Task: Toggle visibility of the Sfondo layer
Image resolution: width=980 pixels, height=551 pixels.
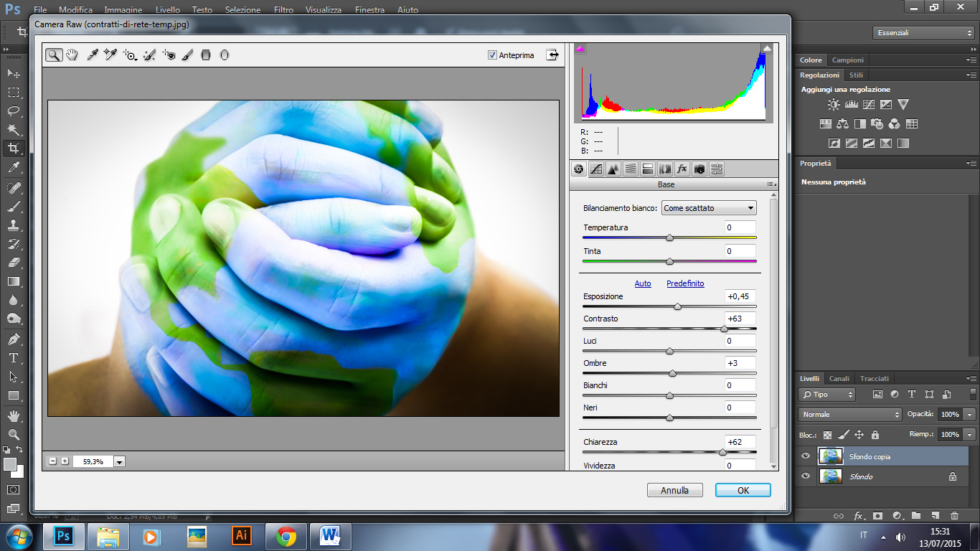Action: click(806, 476)
